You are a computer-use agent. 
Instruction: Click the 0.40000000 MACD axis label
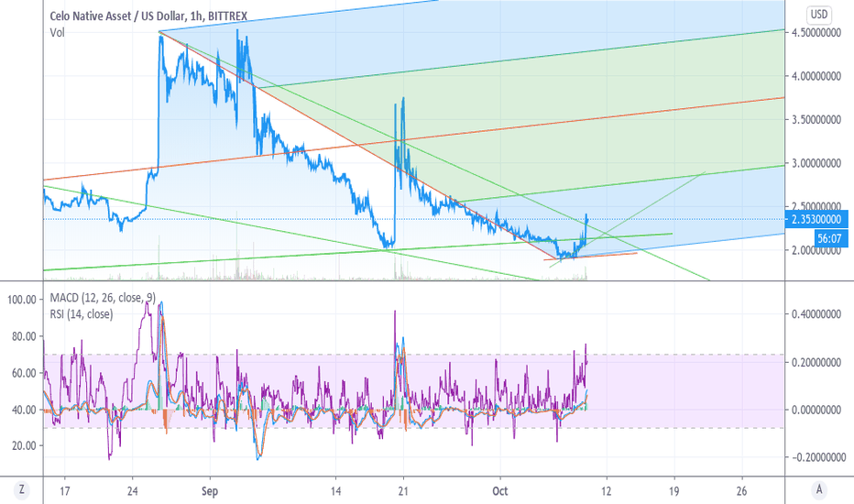coord(816,313)
